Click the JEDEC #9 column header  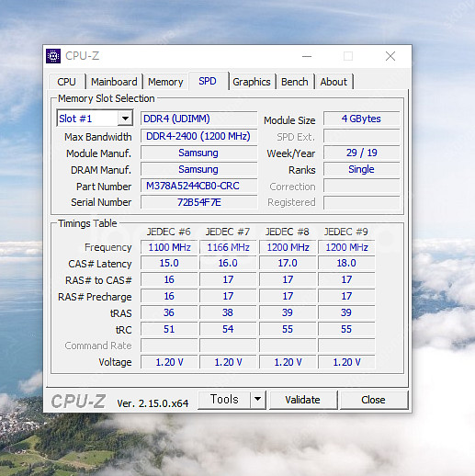coord(346,232)
